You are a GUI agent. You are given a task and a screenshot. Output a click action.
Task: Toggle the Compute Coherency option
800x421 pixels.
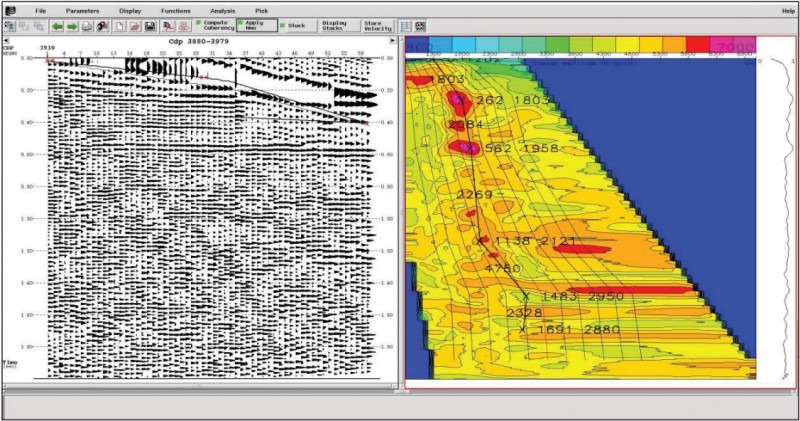pyautogui.click(x=214, y=24)
